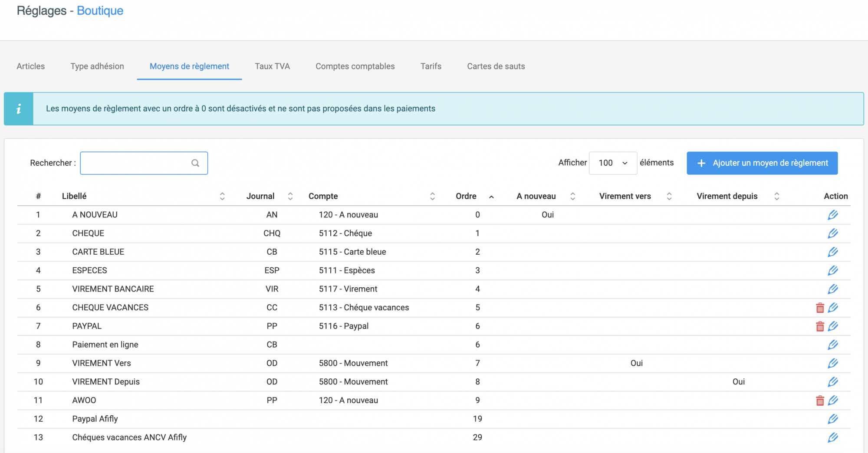Edit the VIREMENT Vers row
868x453 pixels.
tap(832, 363)
